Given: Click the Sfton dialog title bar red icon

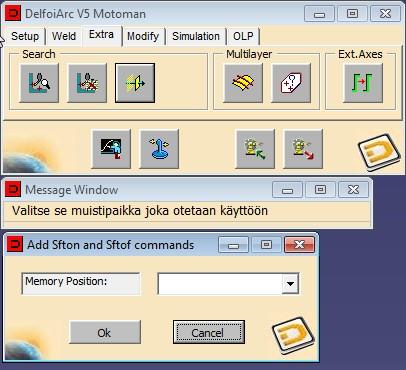Looking at the screenshot, I should coord(15,245).
